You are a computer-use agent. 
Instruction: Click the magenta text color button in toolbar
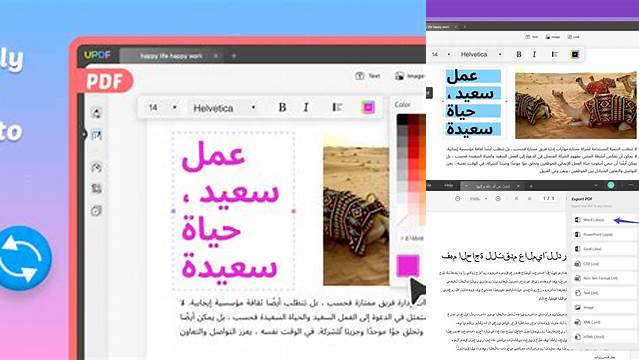[x=368, y=107]
